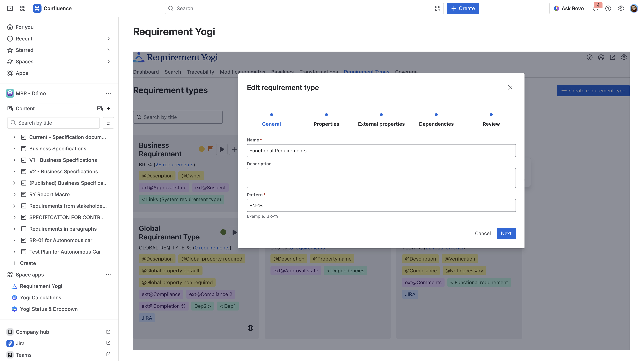The image size is (644, 361).
Task: Open Space apps more options
Action: 108,275
